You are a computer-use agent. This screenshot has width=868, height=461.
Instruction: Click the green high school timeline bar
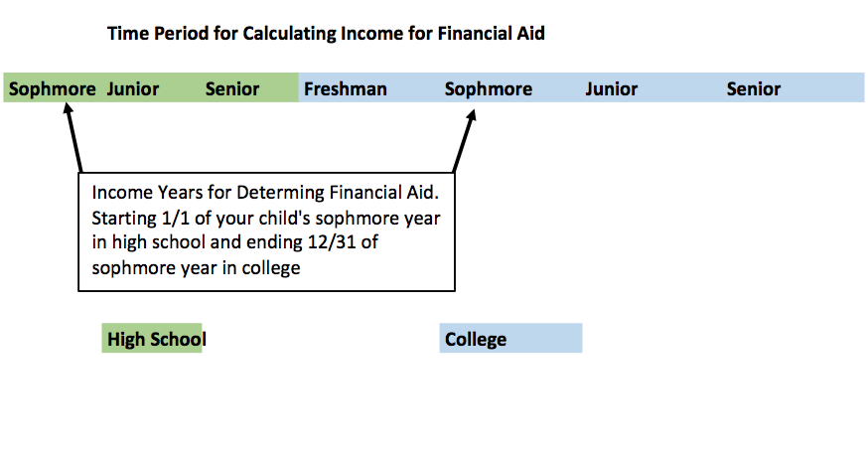(x=151, y=87)
